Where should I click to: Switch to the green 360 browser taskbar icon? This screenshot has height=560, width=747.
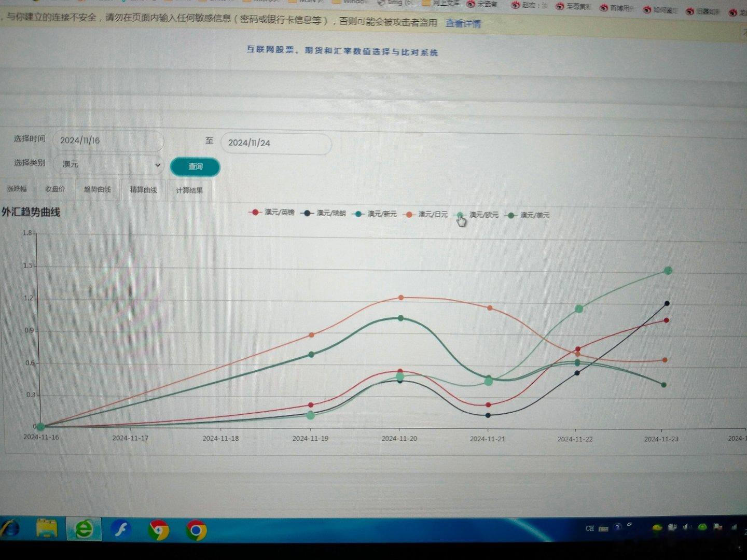tap(84, 529)
